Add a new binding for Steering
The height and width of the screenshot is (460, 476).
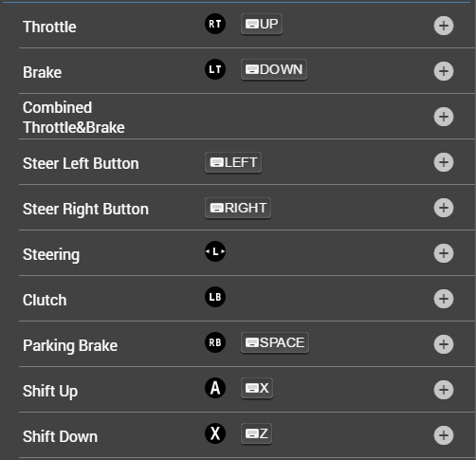[444, 253]
